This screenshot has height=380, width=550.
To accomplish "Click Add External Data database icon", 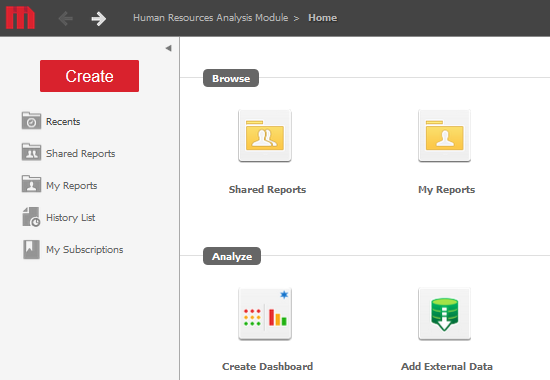I will tap(444, 314).
